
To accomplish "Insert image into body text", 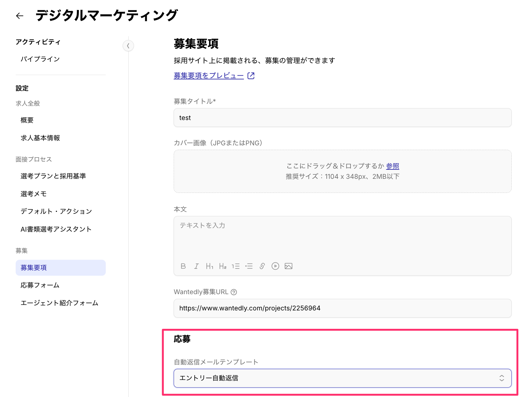I will point(289,266).
